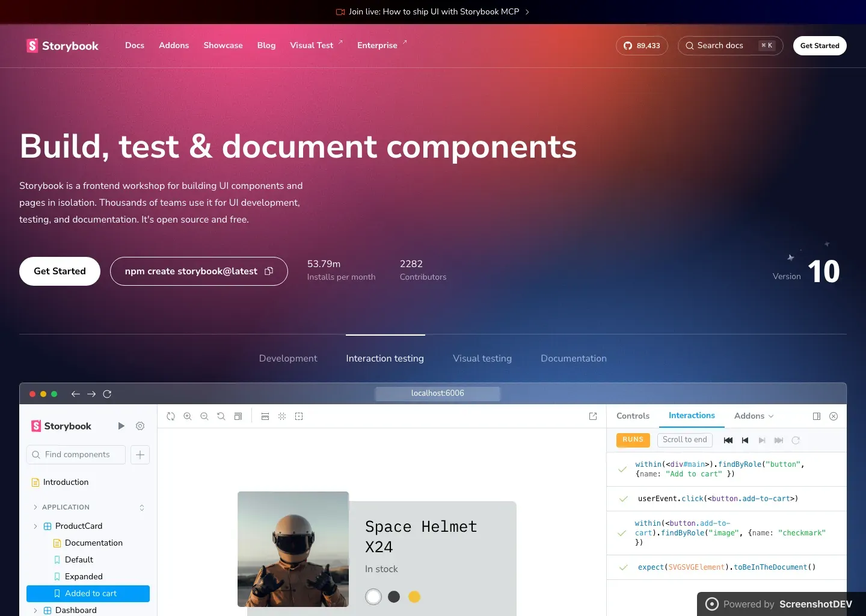Step back to the previous interaction
This screenshot has height=616, width=866.
tap(745, 440)
